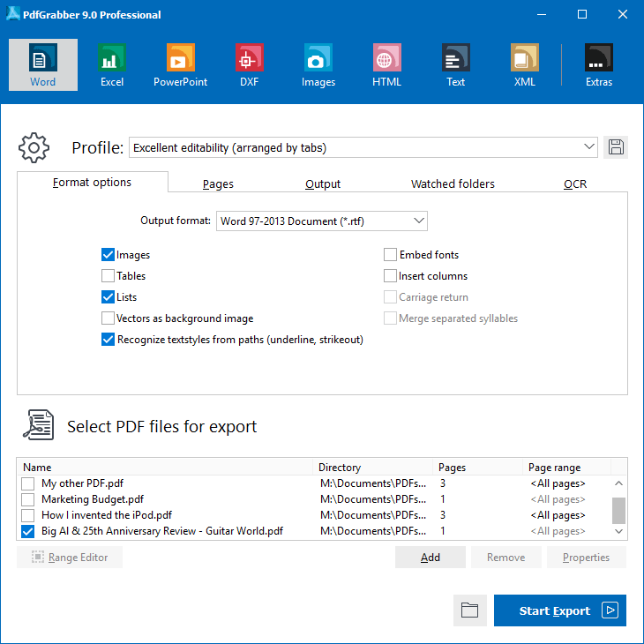
Task: Tick the Embed fonts checkbox
Action: (x=390, y=255)
